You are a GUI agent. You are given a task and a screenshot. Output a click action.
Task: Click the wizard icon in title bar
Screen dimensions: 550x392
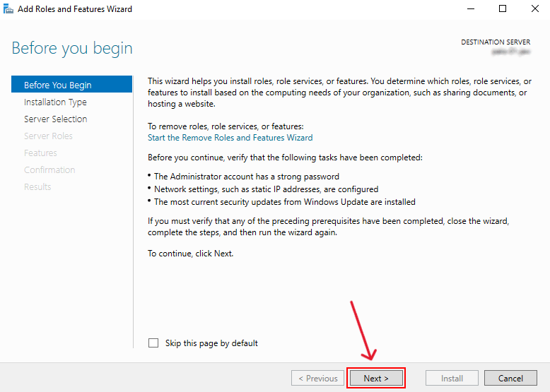coord(8,8)
